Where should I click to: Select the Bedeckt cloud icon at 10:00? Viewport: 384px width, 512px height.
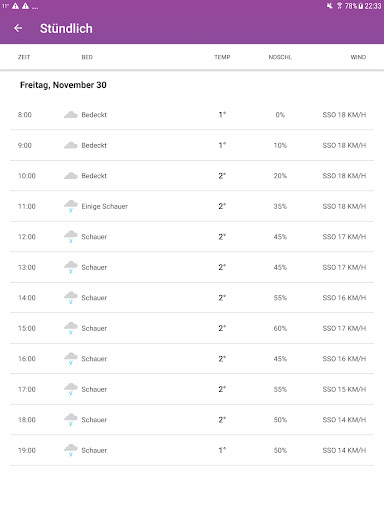point(71,176)
